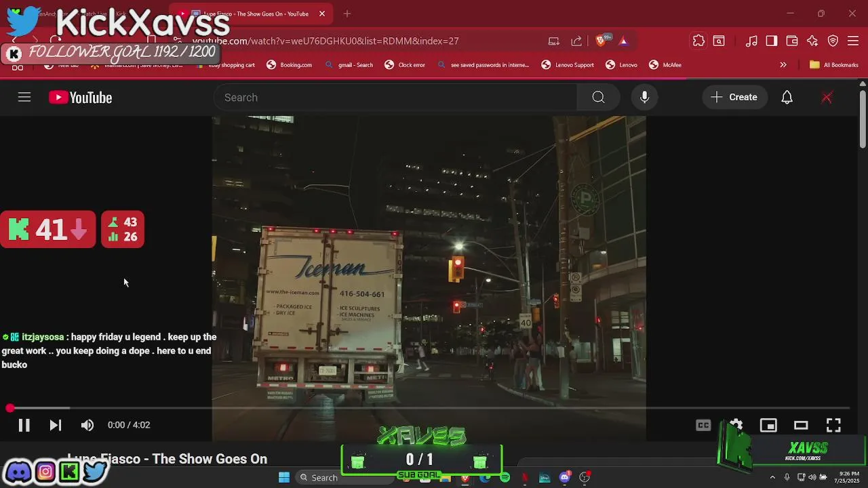Open the browser extensions puzzle icon

(x=698, y=41)
